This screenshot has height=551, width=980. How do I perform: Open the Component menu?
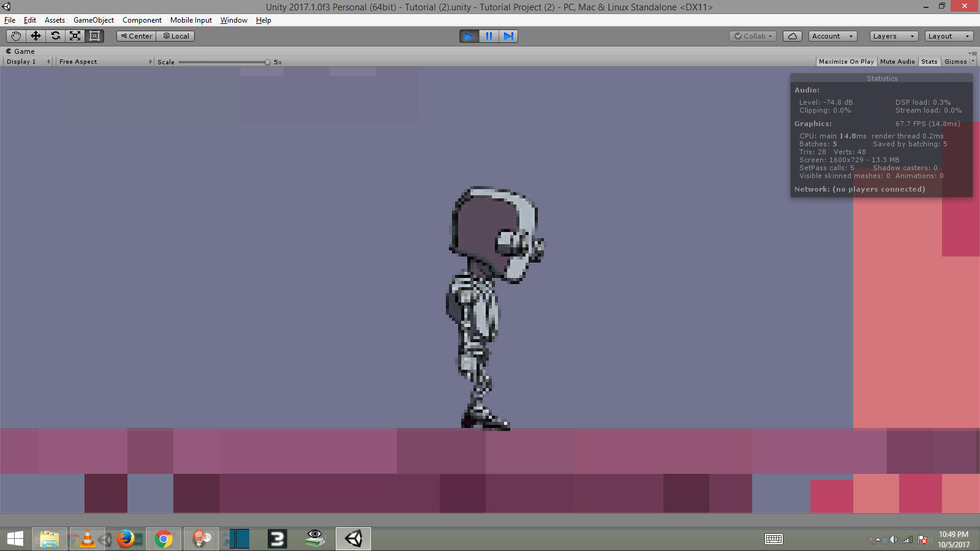[142, 20]
